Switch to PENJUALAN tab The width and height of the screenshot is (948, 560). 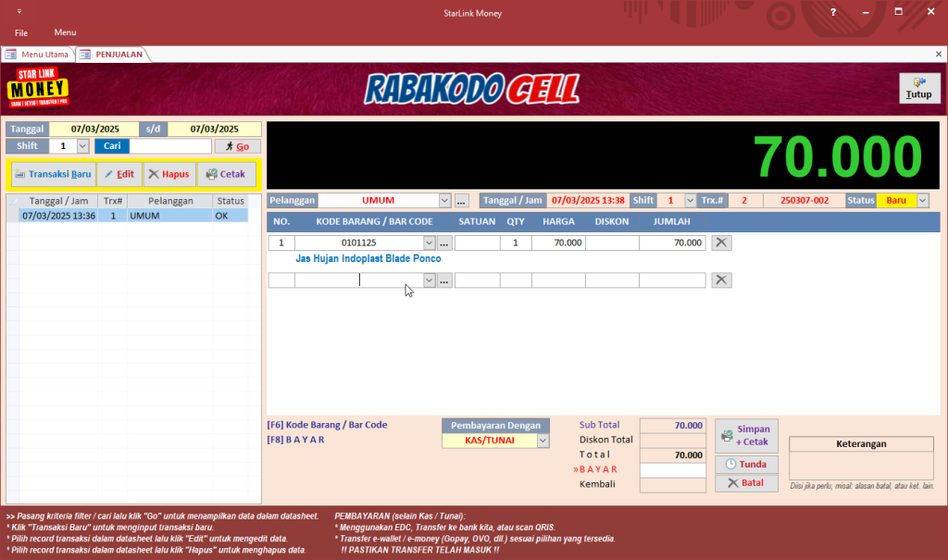click(112, 55)
